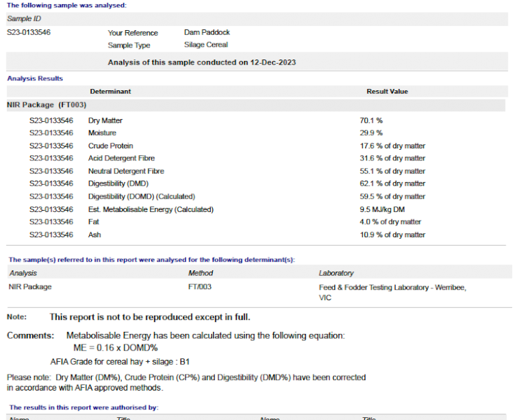517x420 pixels.
Task: Click the Feed & Fodder Testing Laboratory text
Action: pyautogui.click(x=392, y=287)
